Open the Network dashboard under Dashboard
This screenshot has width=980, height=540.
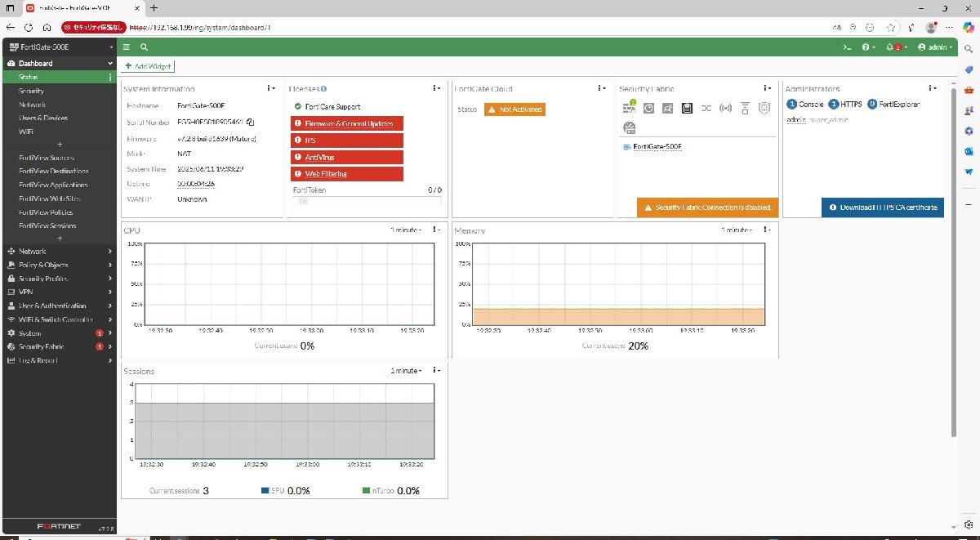(59, 105)
